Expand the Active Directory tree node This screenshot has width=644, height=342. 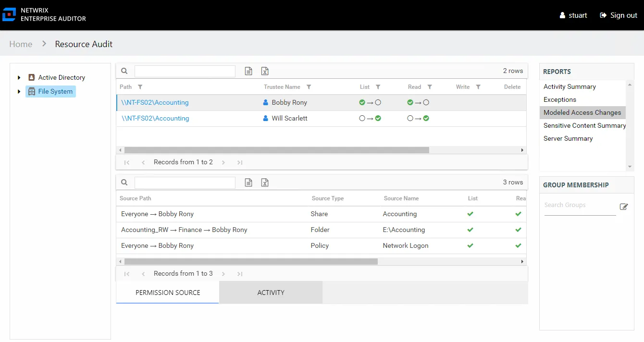pos(19,77)
